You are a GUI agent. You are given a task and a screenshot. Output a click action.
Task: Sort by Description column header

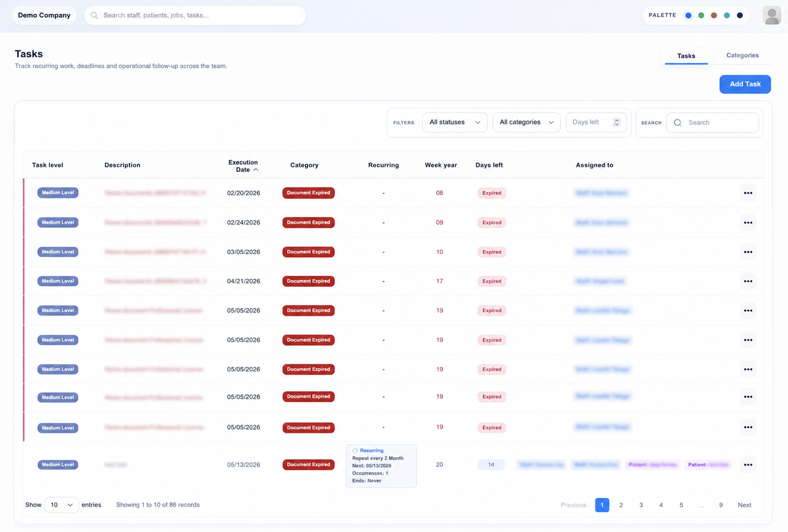tap(122, 165)
